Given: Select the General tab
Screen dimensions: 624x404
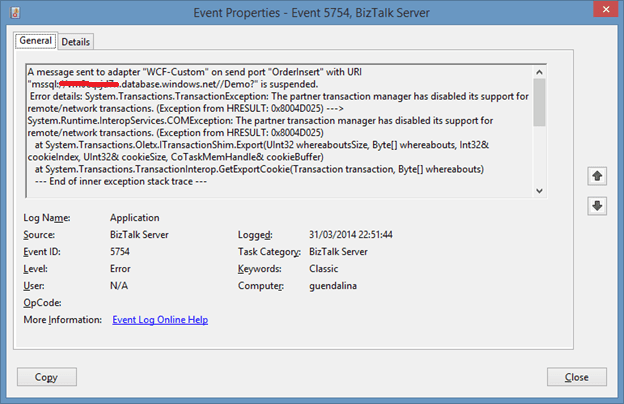Looking at the screenshot, I should (35, 41).
